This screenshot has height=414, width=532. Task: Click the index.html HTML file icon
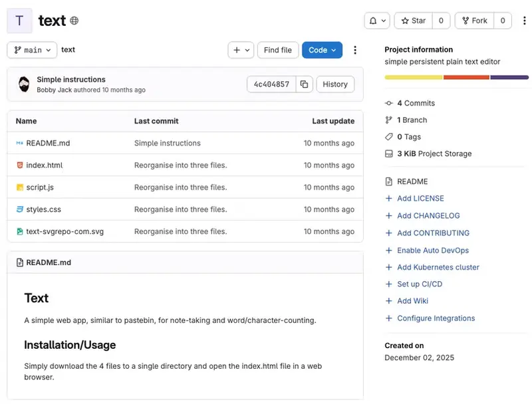point(20,165)
